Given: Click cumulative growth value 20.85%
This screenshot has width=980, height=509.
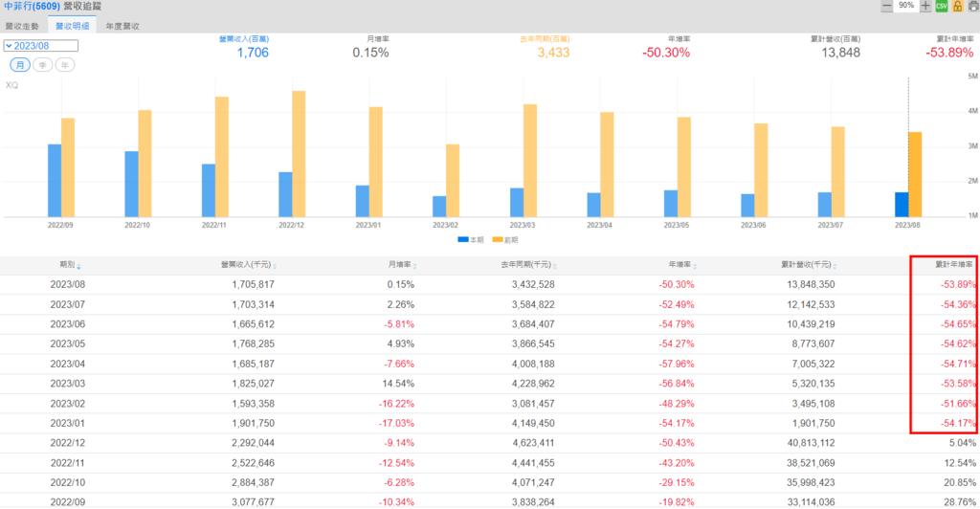Looking at the screenshot, I should 959,483.
